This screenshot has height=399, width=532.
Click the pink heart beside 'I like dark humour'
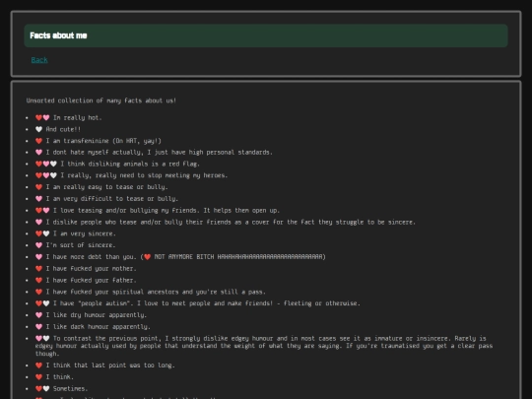point(38,327)
